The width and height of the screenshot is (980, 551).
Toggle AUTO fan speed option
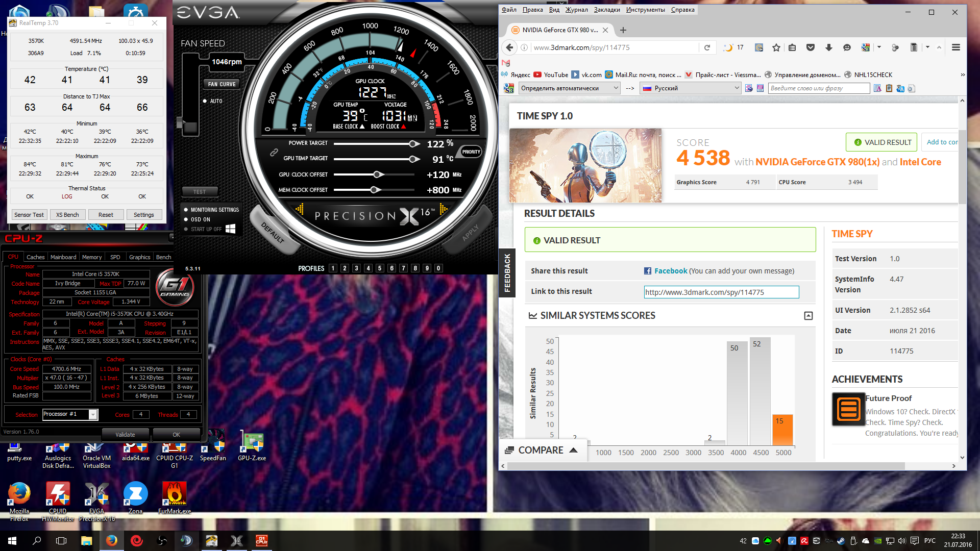(x=205, y=101)
